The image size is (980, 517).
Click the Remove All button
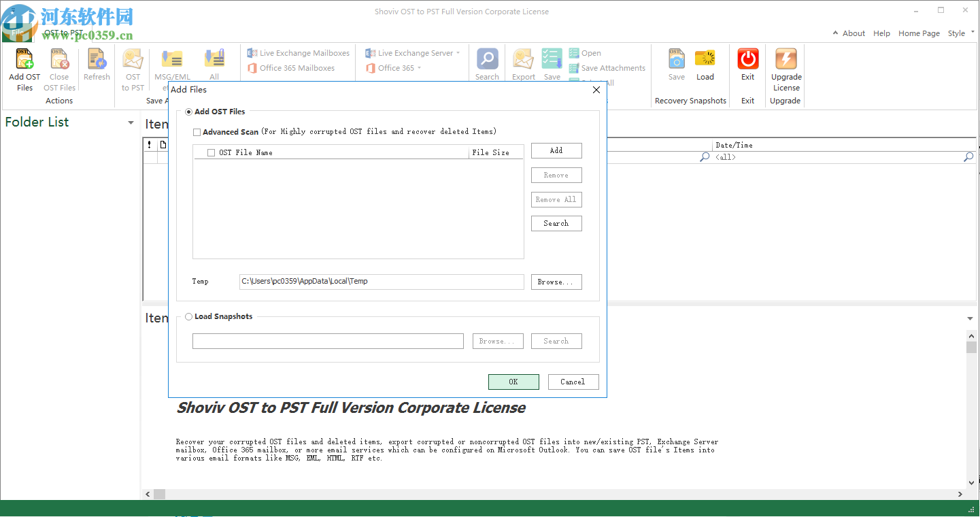pyautogui.click(x=556, y=199)
